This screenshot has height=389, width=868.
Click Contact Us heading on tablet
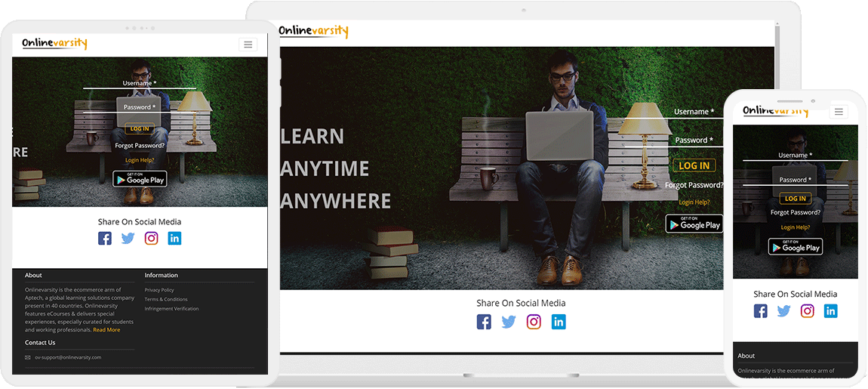tap(40, 342)
